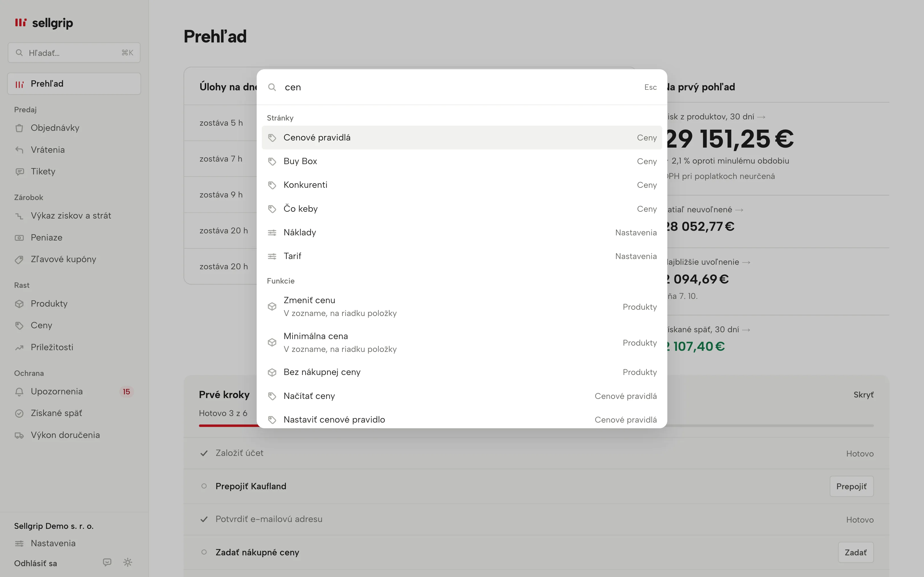Click the box icon beside Zmeniť cenu
This screenshot has height=577, width=924.
pos(272,306)
